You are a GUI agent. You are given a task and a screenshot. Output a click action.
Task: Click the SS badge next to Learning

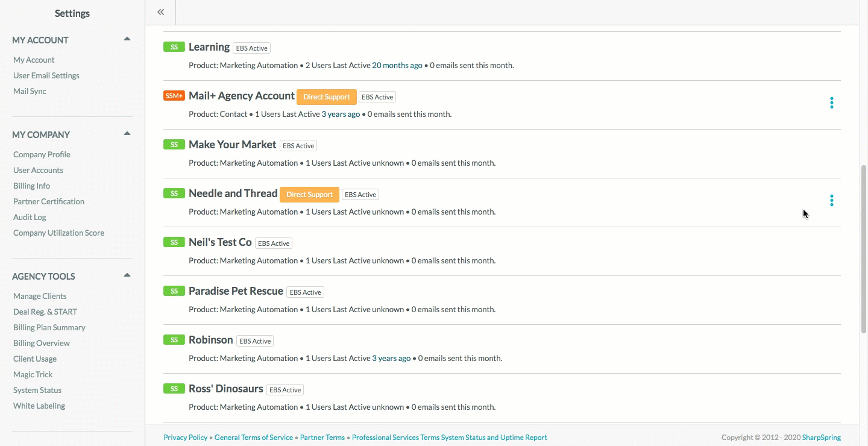point(174,47)
